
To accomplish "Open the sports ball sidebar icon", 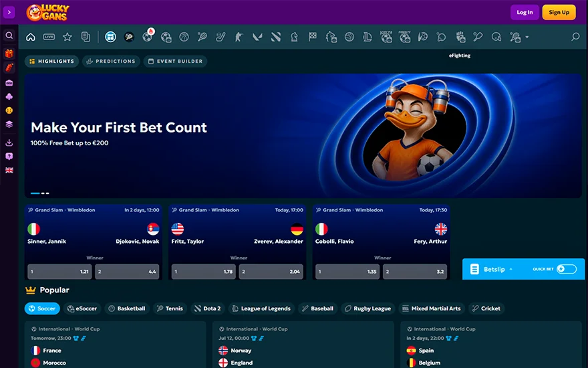I will tap(9, 110).
